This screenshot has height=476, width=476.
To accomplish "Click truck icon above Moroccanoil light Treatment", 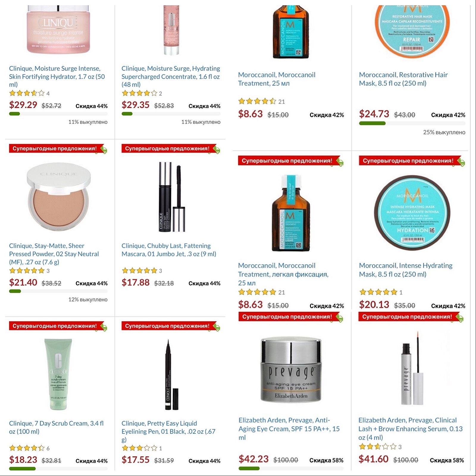I will [339, 162].
